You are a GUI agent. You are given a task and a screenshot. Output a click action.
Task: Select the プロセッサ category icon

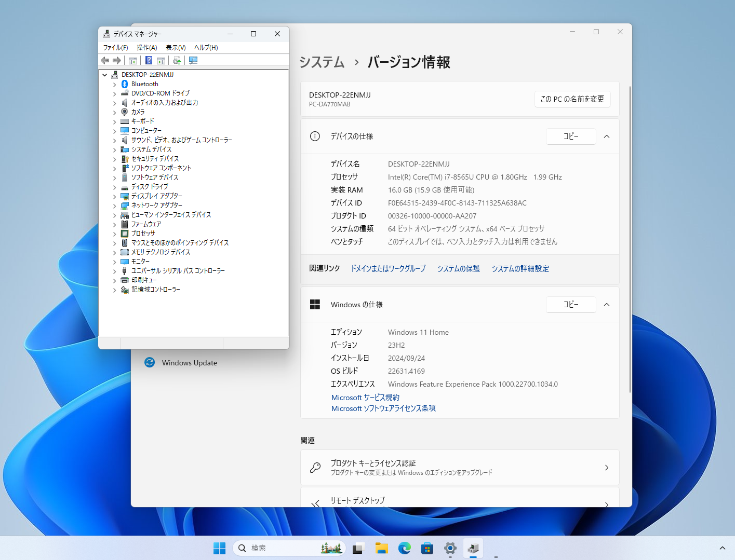(x=125, y=234)
